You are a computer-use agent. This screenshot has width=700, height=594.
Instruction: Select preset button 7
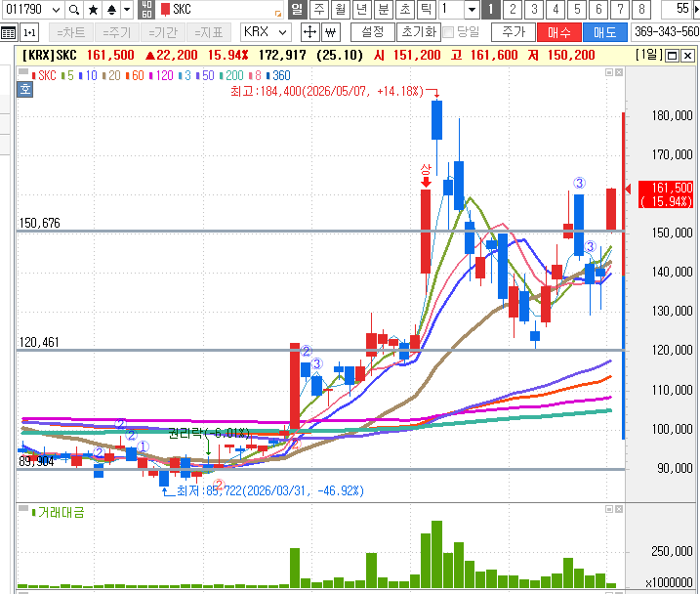coord(620,9)
